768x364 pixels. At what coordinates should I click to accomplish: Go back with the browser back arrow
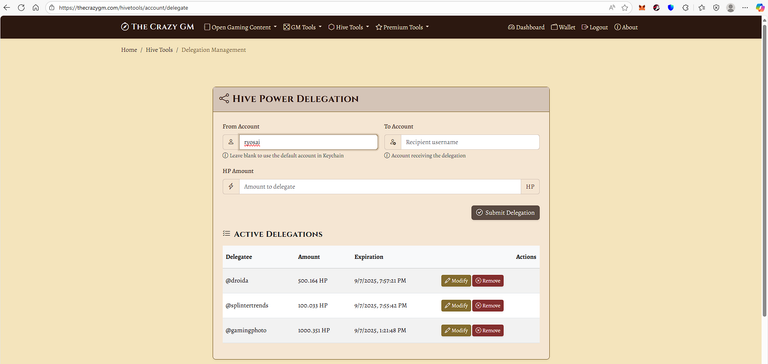click(7, 8)
